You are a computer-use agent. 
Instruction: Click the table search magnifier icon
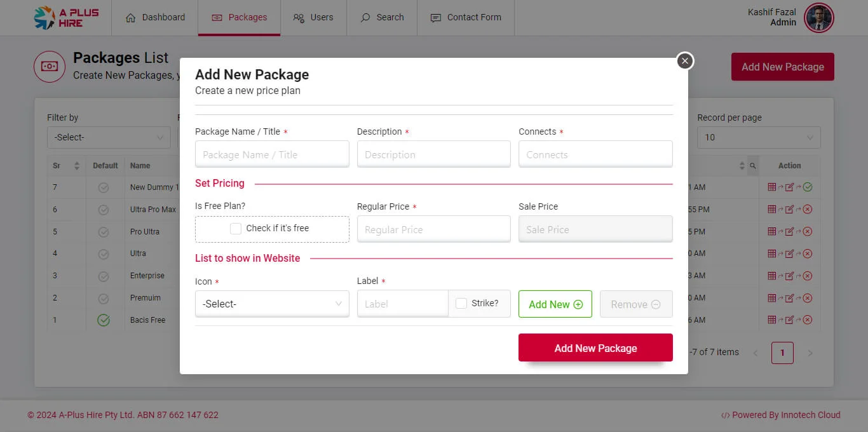pyautogui.click(x=753, y=166)
